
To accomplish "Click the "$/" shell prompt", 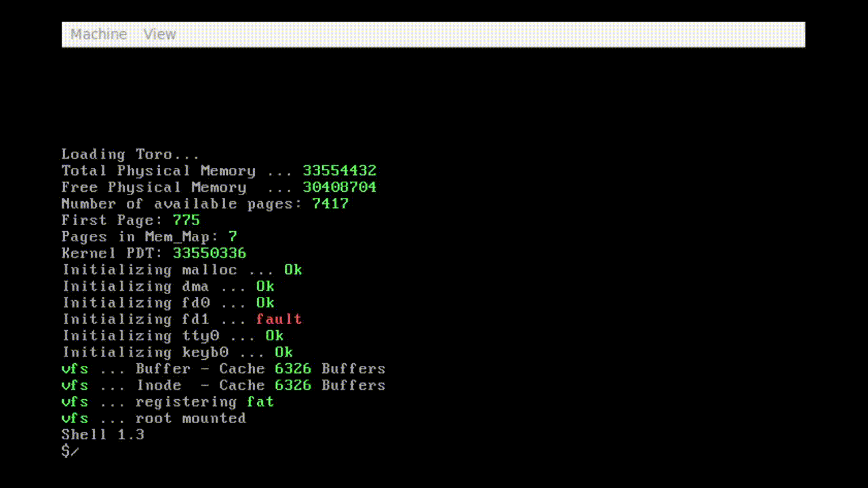I will tap(71, 451).
